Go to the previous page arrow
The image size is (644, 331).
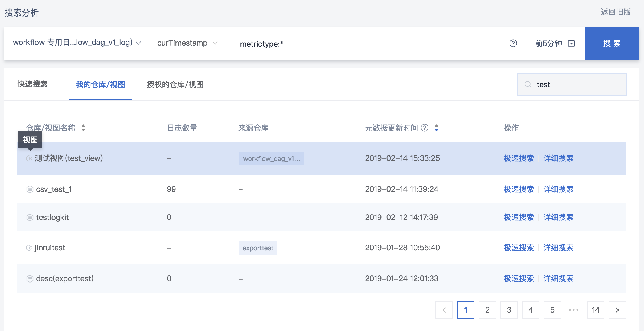tap(444, 310)
